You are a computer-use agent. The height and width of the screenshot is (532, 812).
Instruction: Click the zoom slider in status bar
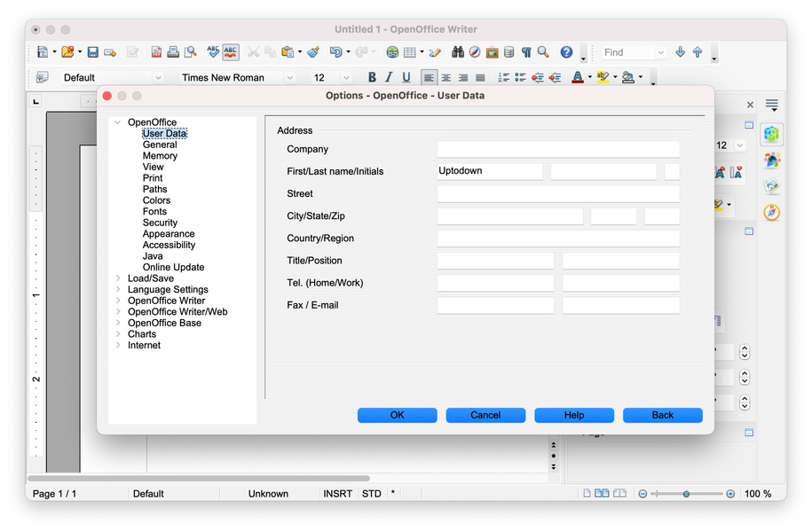point(686,494)
